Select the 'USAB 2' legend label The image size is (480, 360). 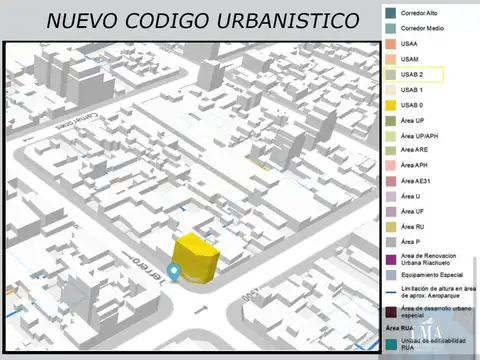[x=412, y=74]
